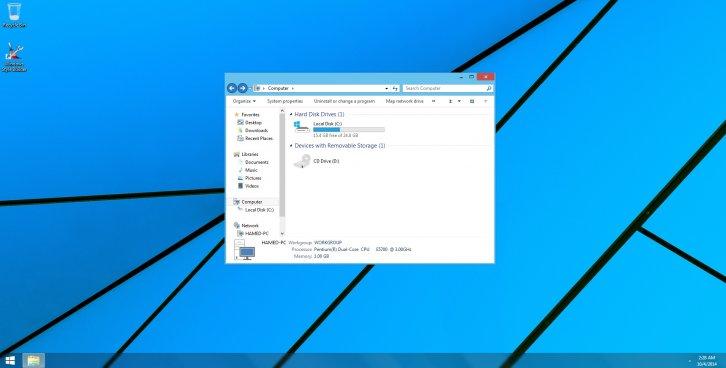
Task: Select the CD Drive (D:) icon
Action: pos(302,161)
